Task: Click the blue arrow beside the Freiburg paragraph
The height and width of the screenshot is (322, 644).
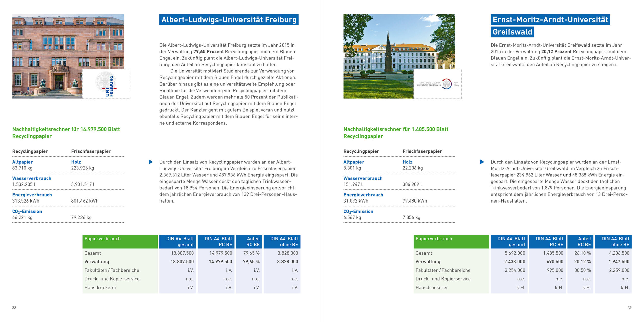Action: tap(151, 162)
